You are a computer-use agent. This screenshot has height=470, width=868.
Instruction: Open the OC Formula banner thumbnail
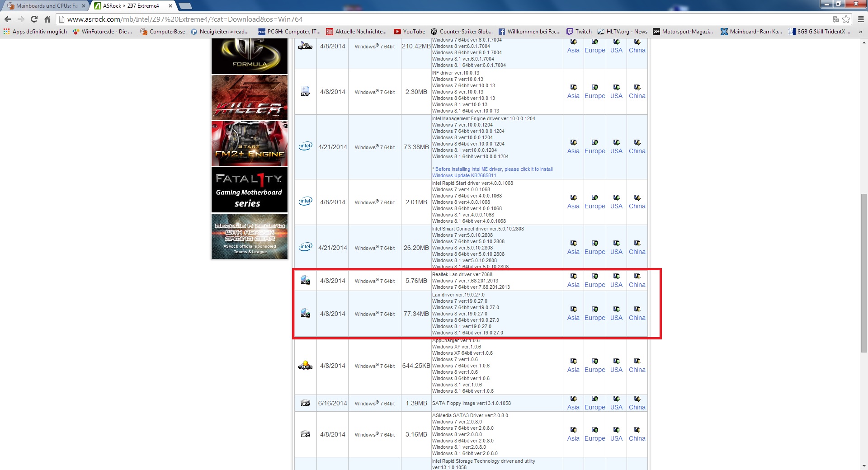(x=250, y=56)
